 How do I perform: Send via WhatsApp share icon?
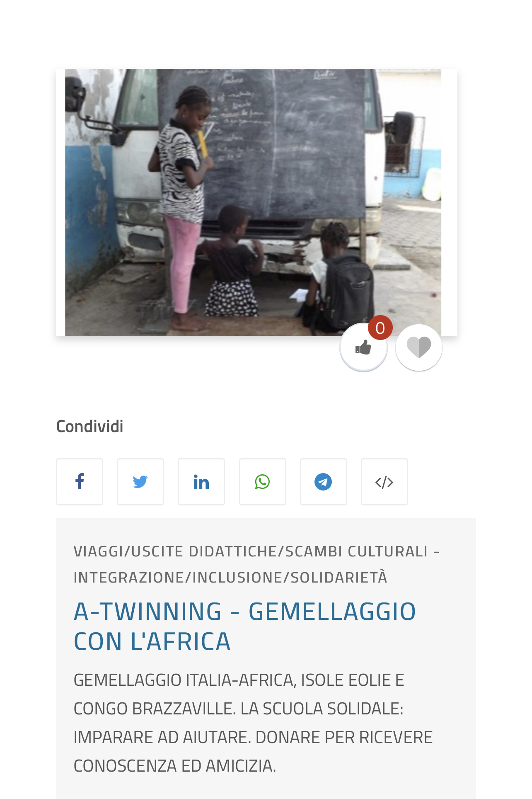click(263, 482)
